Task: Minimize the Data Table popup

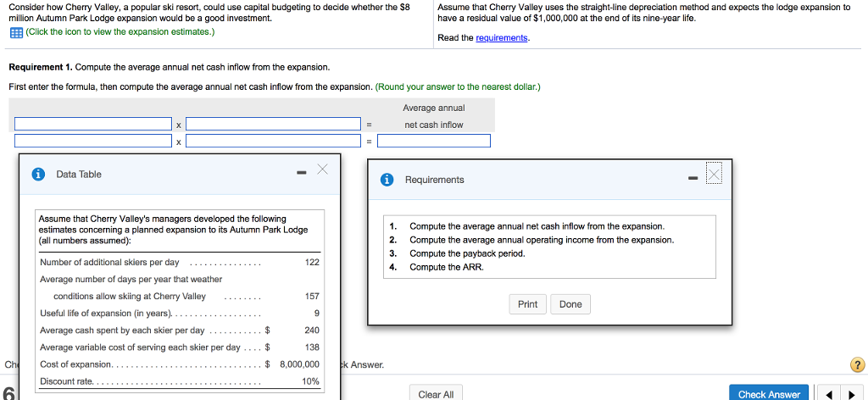Action: click(x=301, y=173)
